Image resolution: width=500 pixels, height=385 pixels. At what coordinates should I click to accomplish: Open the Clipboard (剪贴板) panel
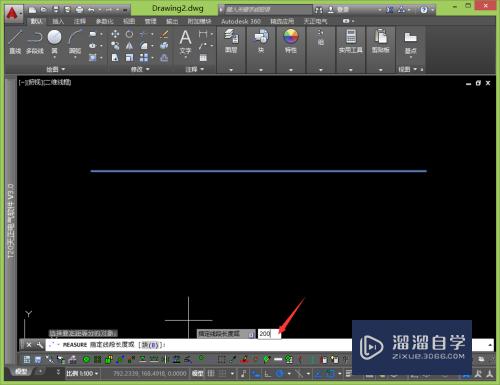pos(380,41)
